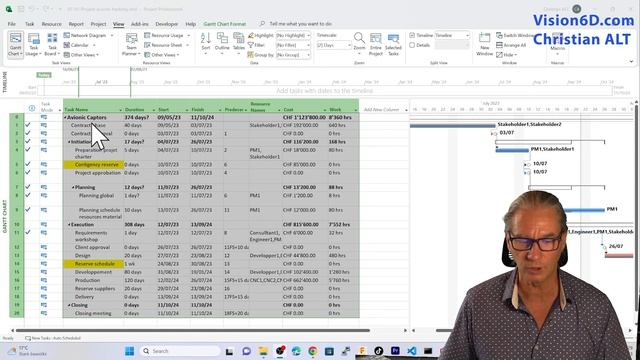Click the Windows Start button
The image size is (640, 360).
coord(129,351)
